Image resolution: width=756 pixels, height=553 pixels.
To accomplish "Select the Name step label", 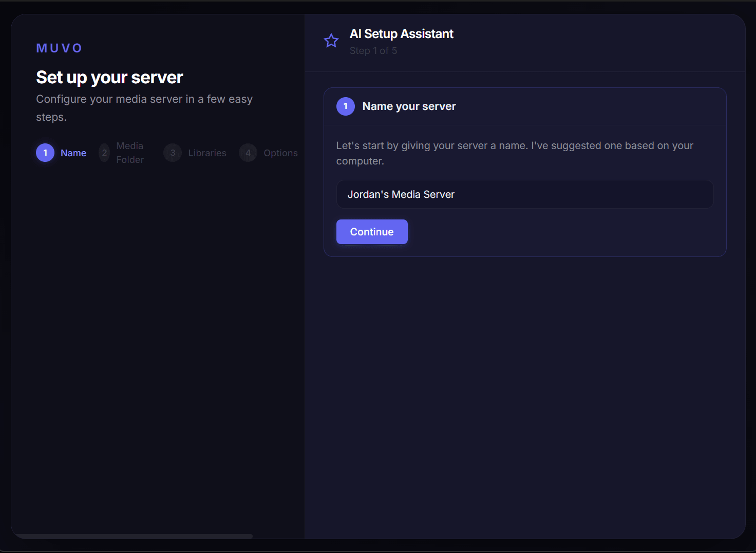I will (x=73, y=153).
